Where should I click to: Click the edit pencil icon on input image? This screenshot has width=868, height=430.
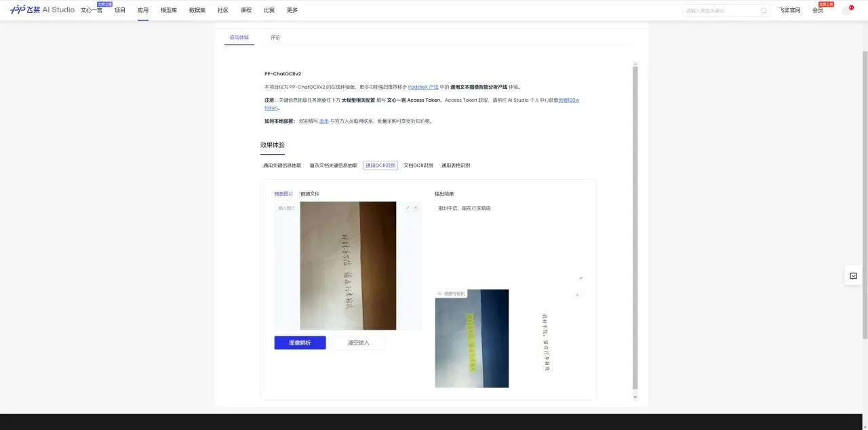pyautogui.click(x=408, y=208)
